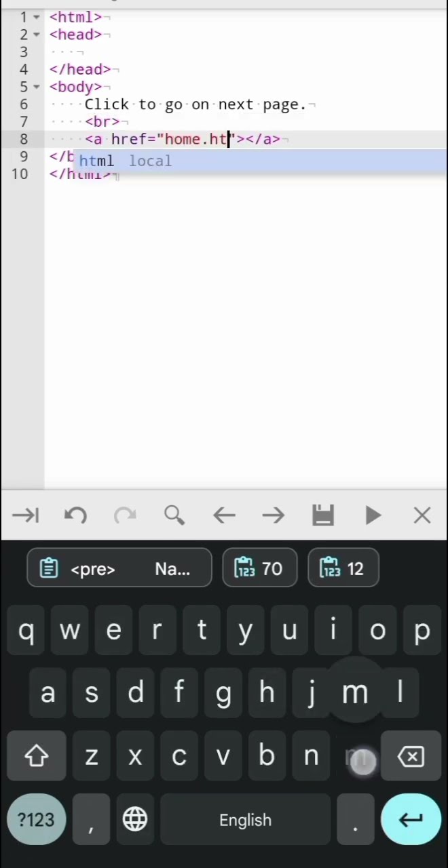Move cursor right with the right arrow icon
This screenshot has height=868, width=448.
tap(274, 516)
